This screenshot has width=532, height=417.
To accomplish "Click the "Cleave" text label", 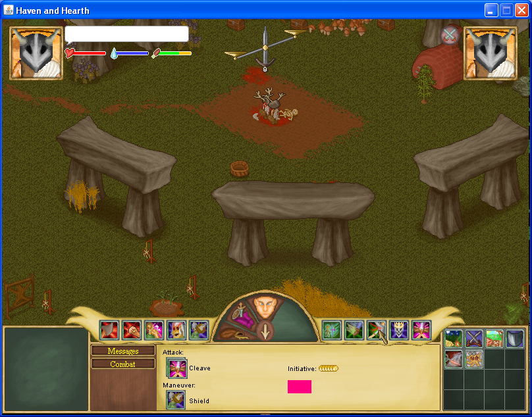I will click(199, 368).
